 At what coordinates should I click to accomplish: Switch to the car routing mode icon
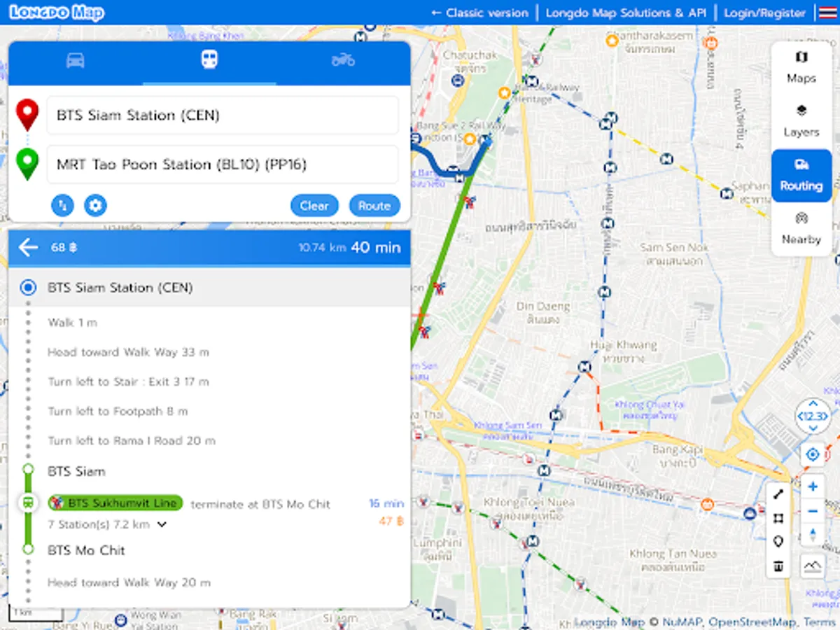[75, 60]
